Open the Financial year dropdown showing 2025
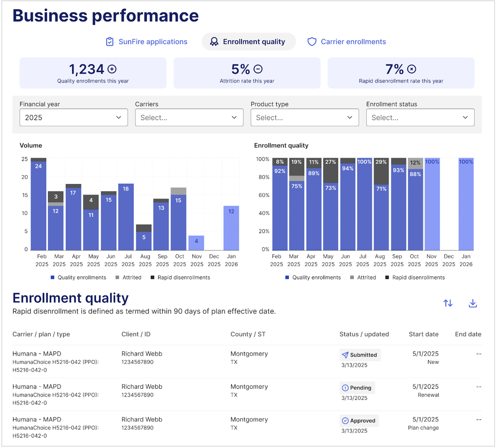 pyautogui.click(x=74, y=117)
